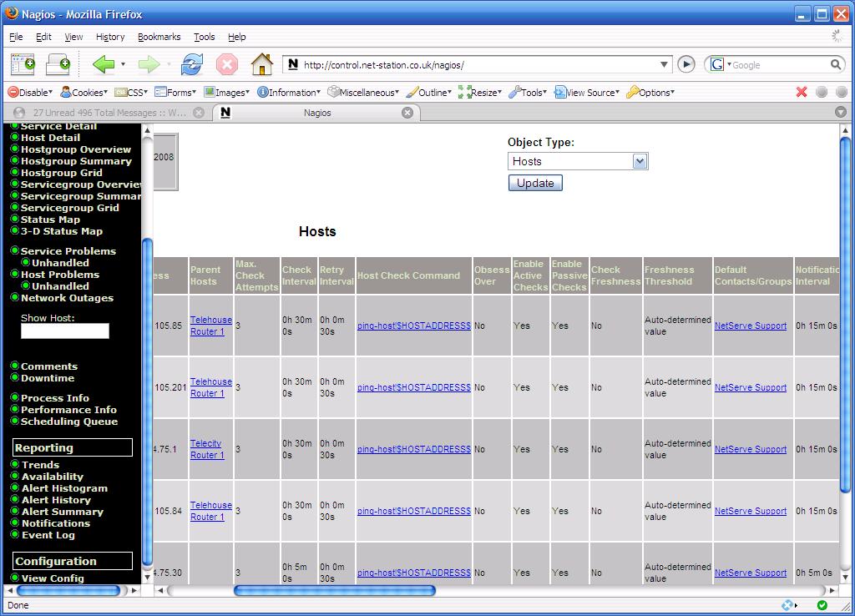Viewport: 855px width, 616px height.
Task: Open Process Info in the sidebar
Action: click(55, 398)
